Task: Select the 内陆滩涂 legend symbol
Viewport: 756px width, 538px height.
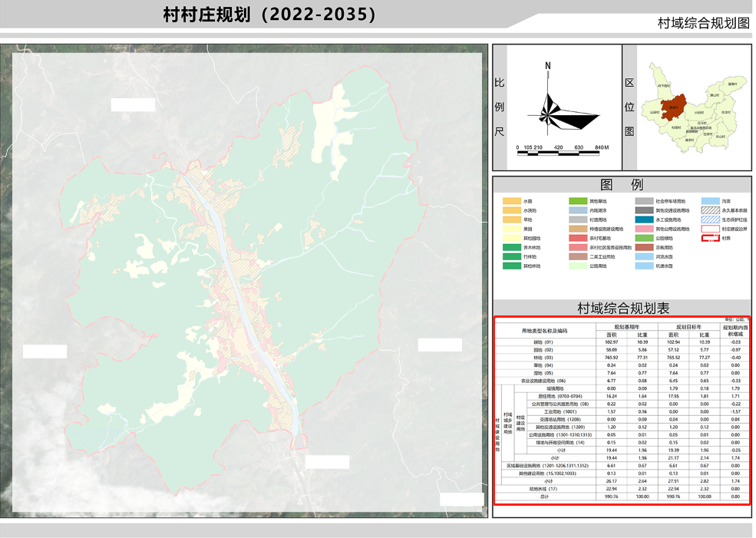Action: 576,210
